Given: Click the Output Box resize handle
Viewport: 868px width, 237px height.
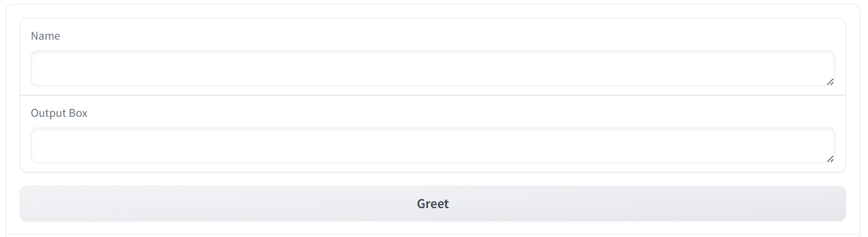Looking at the screenshot, I should coord(830,159).
